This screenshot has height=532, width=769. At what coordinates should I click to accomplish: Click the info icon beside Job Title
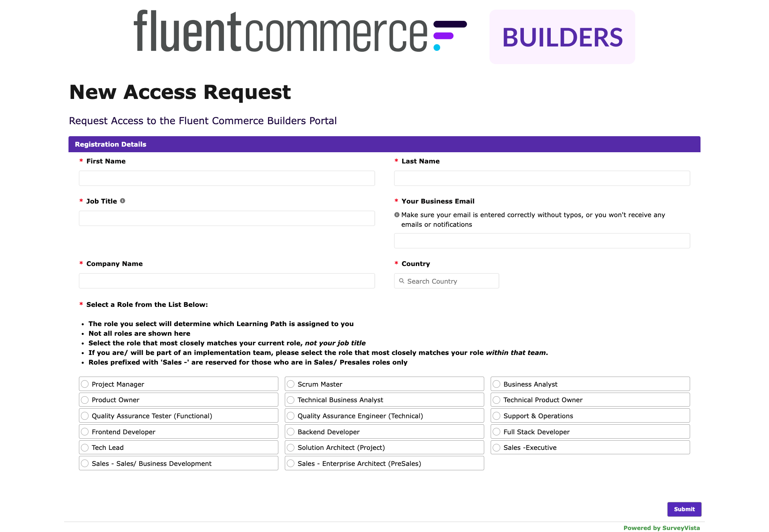[x=123, y=201]
